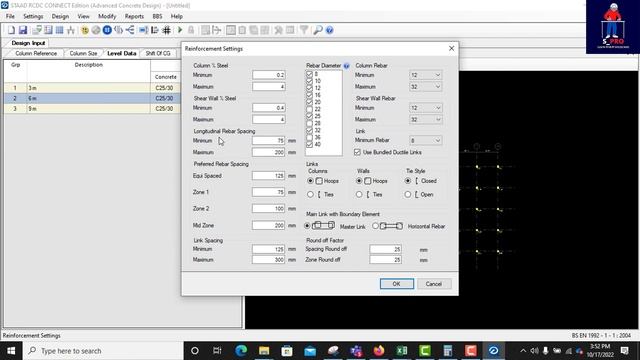This screenshot has width=640, height=360.
Task: Click the yellow smiley face toolbar icon
Action: point(85,30)
